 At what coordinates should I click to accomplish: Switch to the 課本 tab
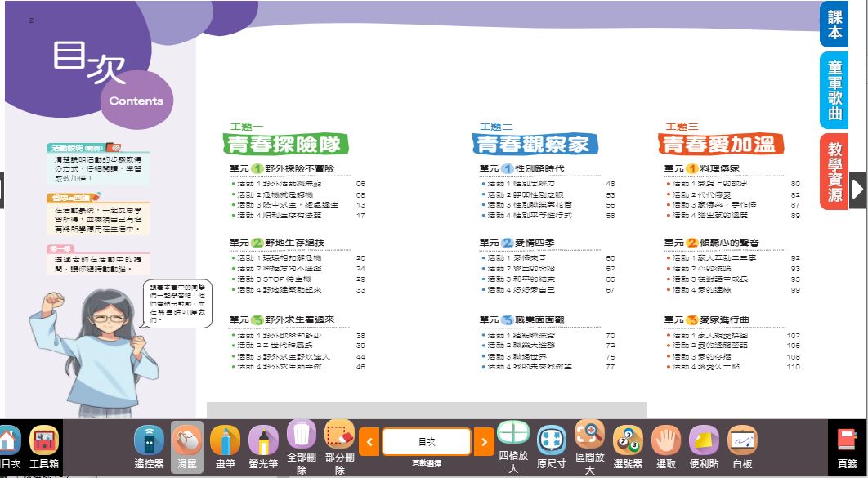pyautogui.click(x=834, y=24)
